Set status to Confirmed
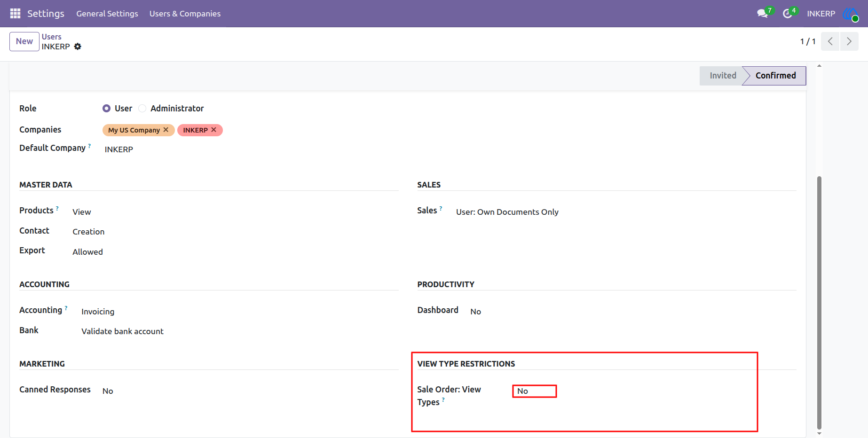Screen dimensions: 868x438 click(775, 76)
